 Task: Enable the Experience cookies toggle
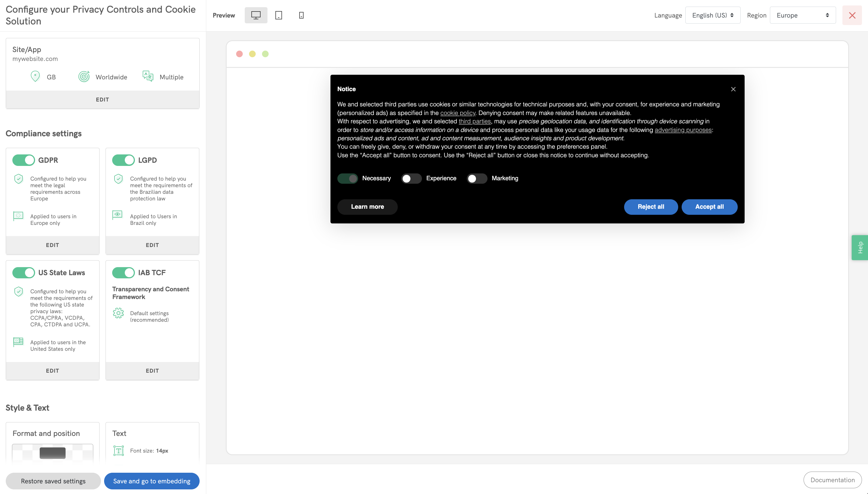[x=411, y=179]
